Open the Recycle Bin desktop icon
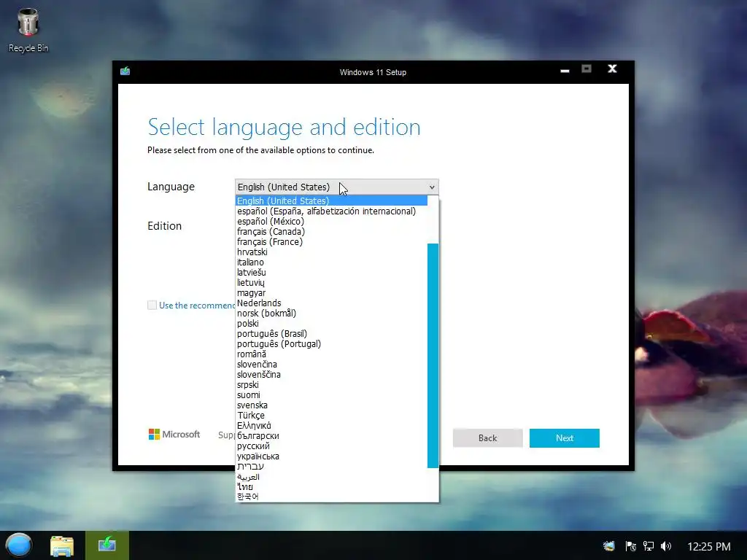747x560 pixels. click(x=28, y=31)
